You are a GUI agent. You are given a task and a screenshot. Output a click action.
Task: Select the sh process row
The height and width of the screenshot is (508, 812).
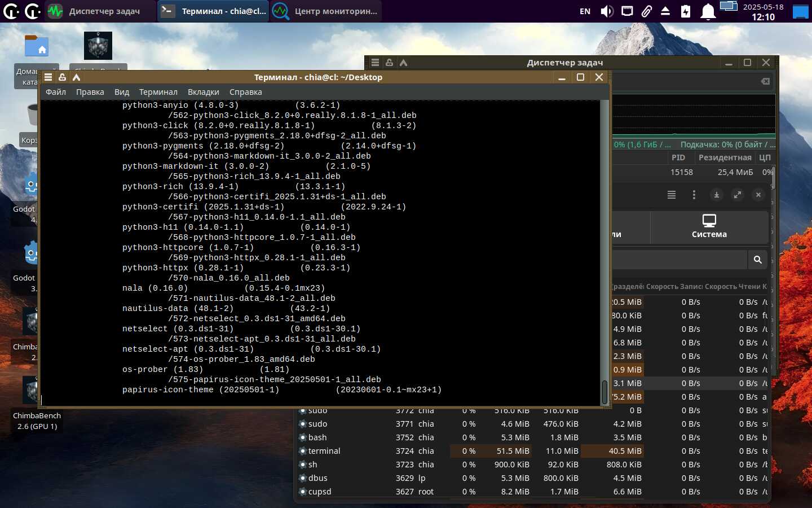coord(532,465)
